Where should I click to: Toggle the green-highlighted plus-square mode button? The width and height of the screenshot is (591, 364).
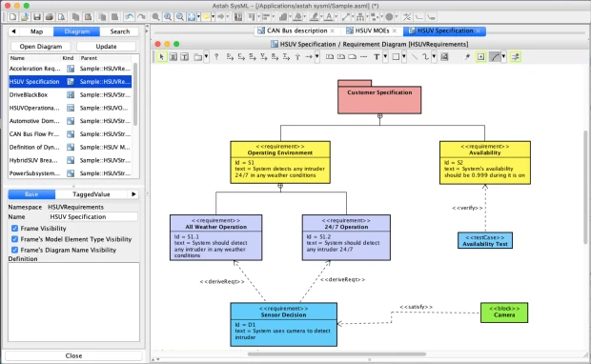point(480,57)
